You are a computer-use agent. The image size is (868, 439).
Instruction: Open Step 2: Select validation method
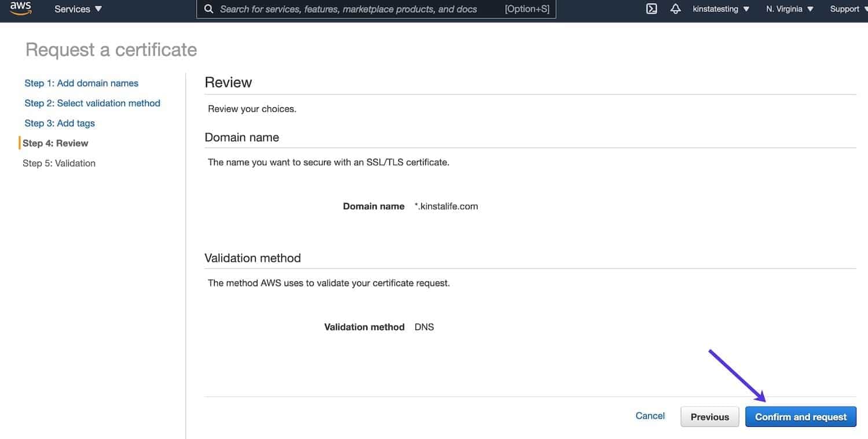[x=92, y=103]
